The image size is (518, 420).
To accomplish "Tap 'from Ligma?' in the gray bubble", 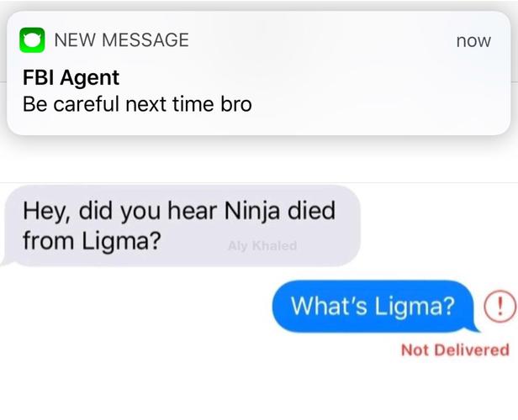I will (92, 241).
